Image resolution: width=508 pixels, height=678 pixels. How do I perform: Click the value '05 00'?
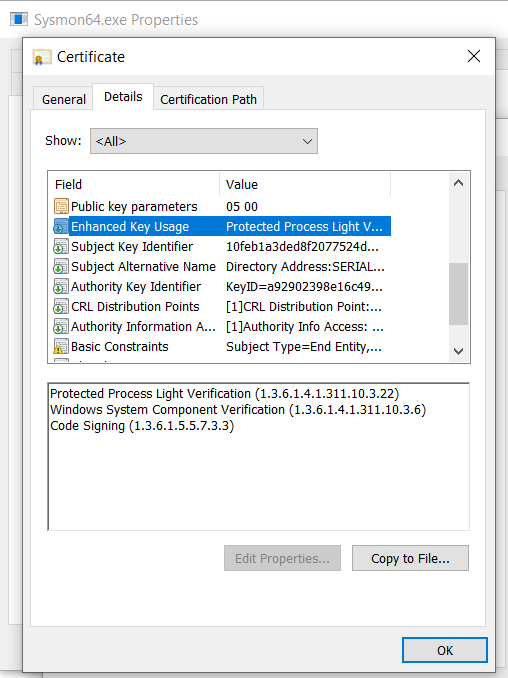[x=242, y=207]
